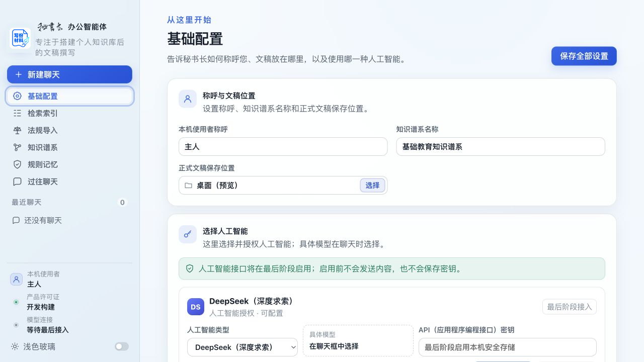Open 规则记忆 page
This screenshot has width=644, height=362.
[x=69, y=164]
